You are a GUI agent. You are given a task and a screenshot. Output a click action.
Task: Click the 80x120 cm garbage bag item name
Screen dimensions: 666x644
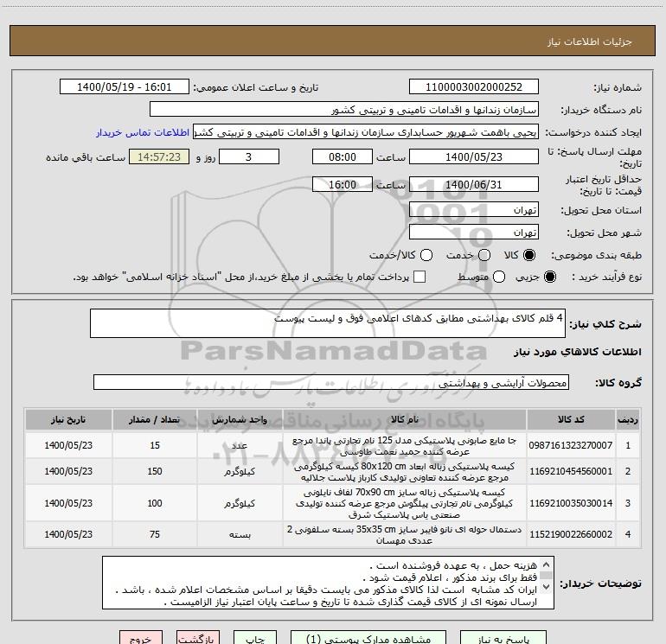405,472
